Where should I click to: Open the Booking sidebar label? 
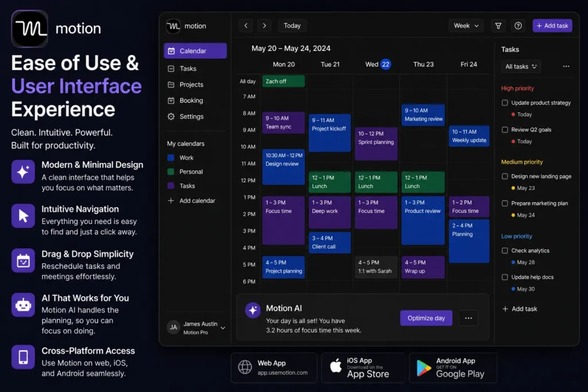tap(191, 100)
